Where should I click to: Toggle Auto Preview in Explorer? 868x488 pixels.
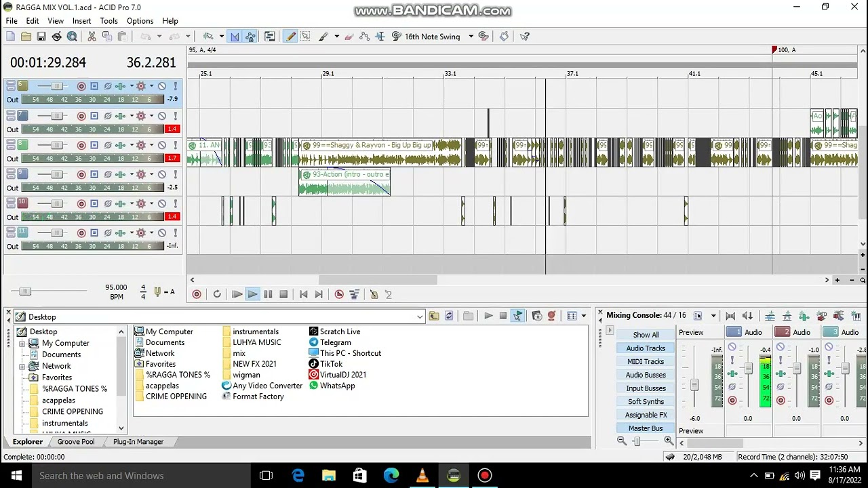click(x=517, y=317)
